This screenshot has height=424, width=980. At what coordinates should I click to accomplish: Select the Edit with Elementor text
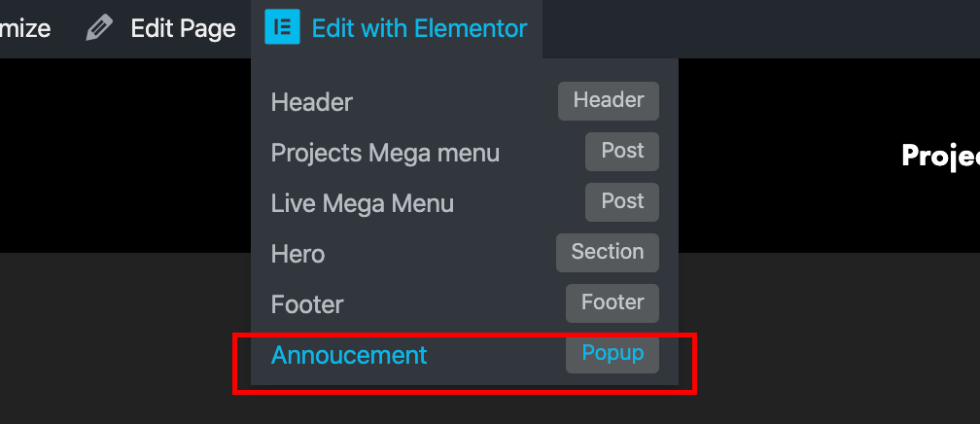pos(419,29)
